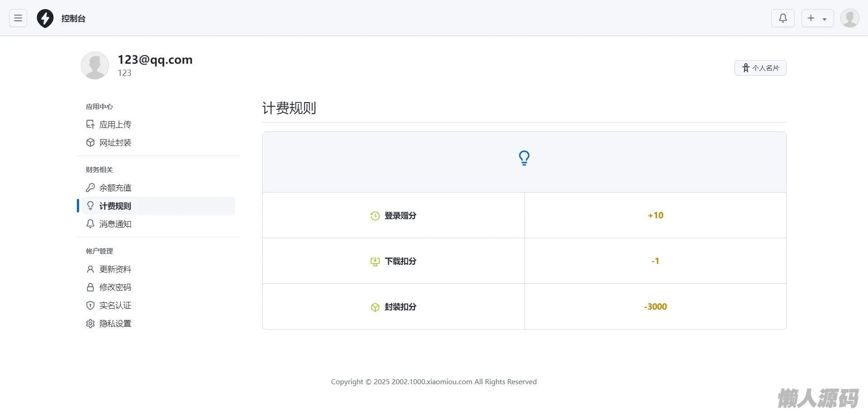Open 隐私设置 privacy settings
Image resolution: width=868 pixels, height=414 pixels.
115,323
